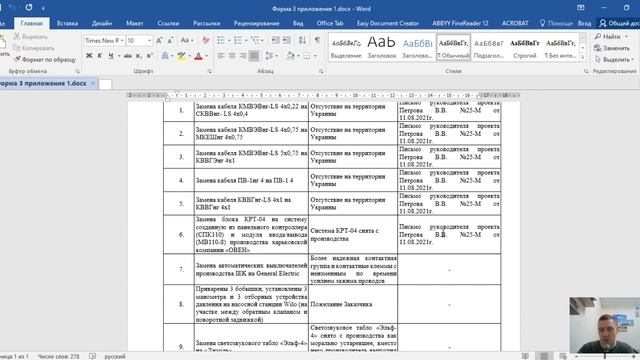
Task: Apply the Строгий style
Action: (x=524, y=47)
